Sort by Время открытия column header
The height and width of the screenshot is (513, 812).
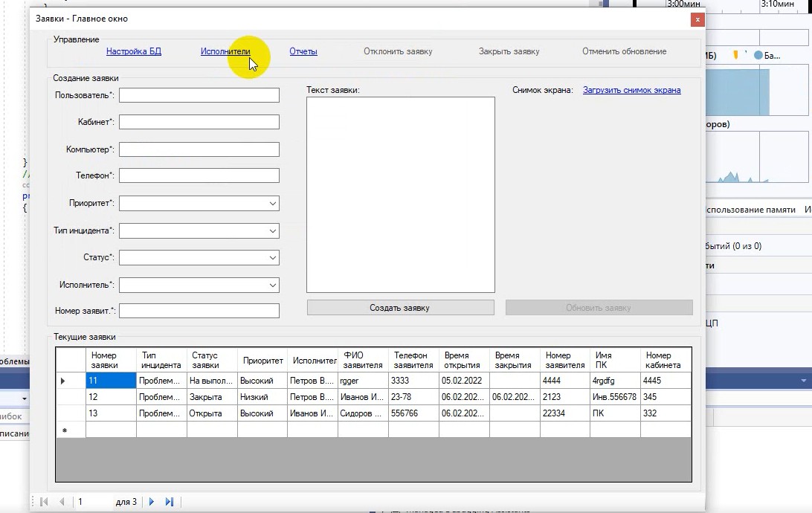[x=465, y=361]
